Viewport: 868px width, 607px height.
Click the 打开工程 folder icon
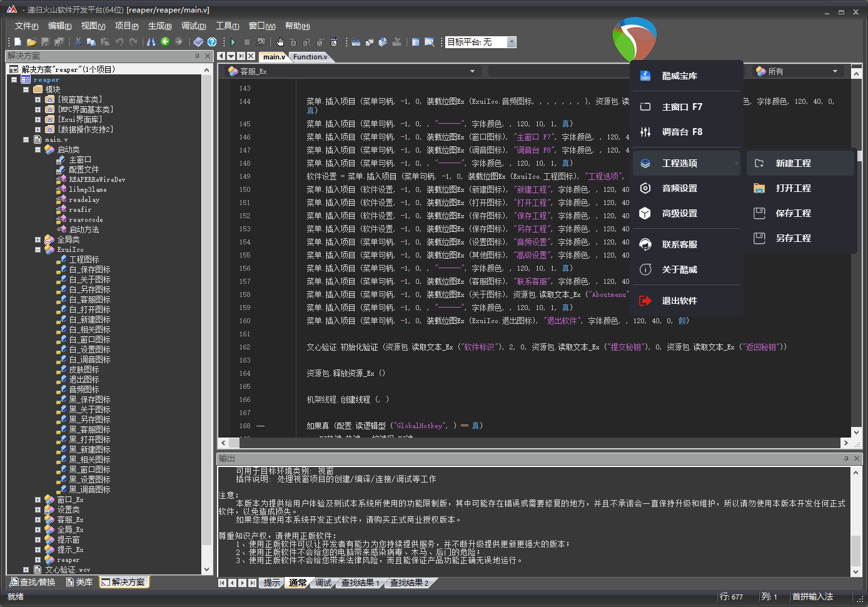[x=759, y=188]
